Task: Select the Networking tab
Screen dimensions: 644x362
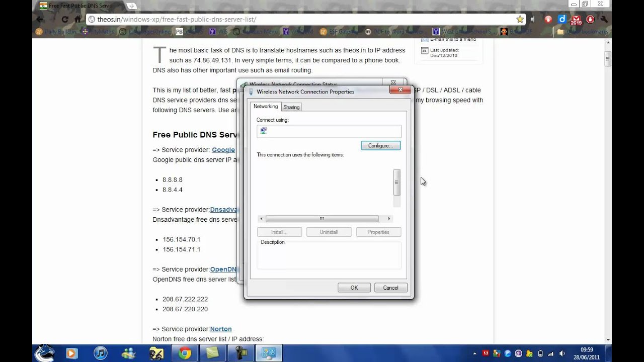Action: pos(266,107)
